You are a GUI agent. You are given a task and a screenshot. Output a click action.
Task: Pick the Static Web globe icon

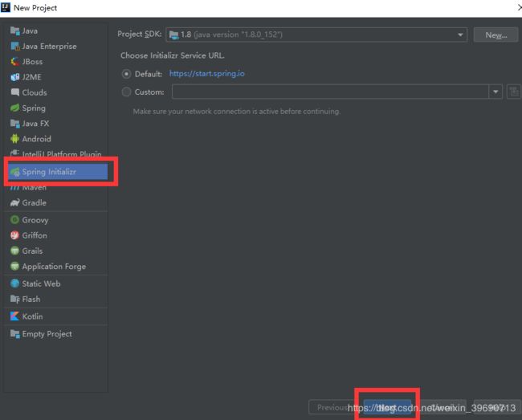pos(14,283)
